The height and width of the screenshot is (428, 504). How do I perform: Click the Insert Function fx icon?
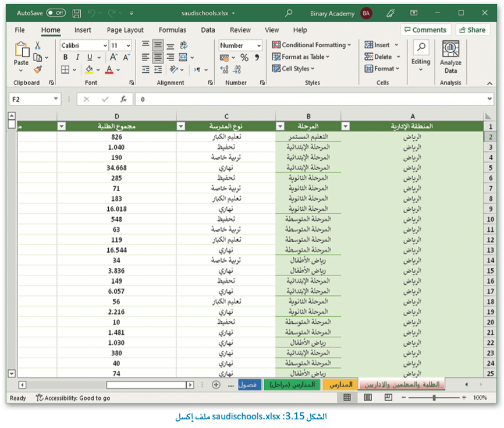point(123,100)
